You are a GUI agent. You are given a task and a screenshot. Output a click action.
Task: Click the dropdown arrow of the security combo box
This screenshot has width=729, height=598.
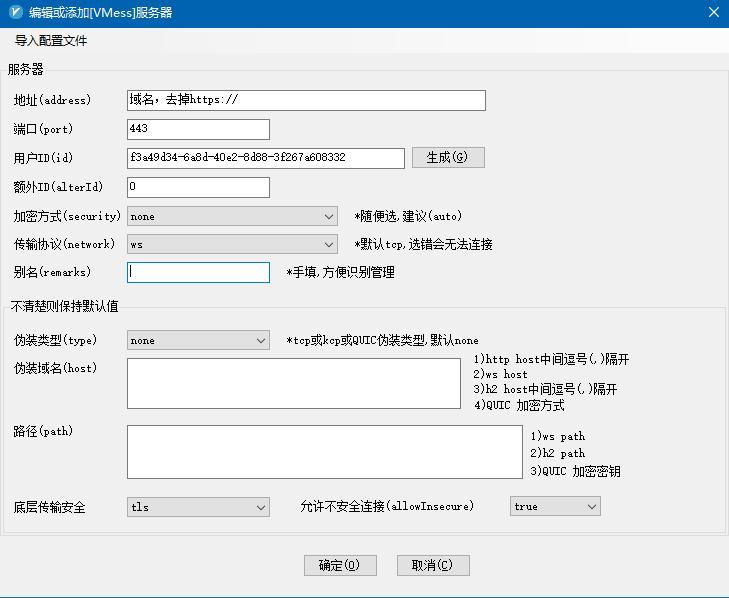pyautogui.click(x=329, y=216)
